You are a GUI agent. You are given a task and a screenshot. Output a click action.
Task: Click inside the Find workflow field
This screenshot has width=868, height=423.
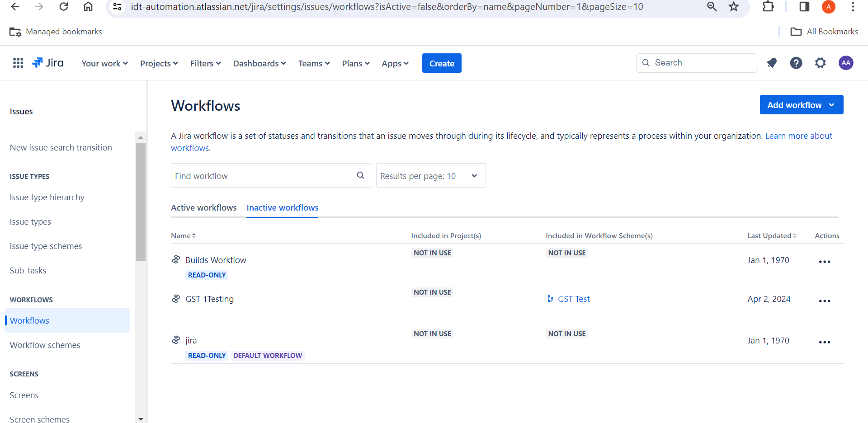(x=253, y=175)
